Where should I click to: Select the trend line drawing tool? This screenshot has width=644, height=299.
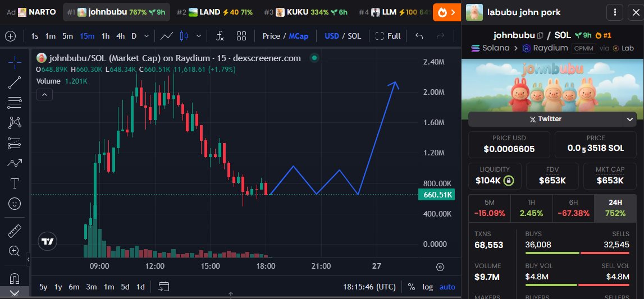click(15, 82)
